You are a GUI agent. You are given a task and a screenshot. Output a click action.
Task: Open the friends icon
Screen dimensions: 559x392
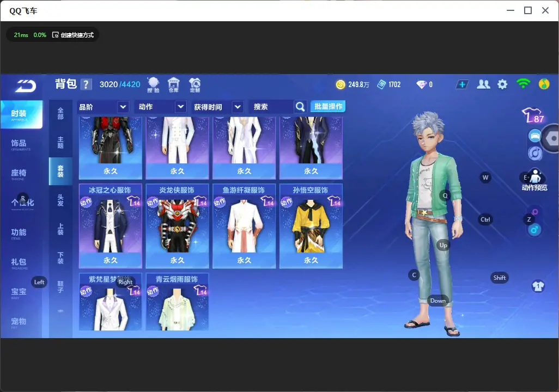(483, 84)
